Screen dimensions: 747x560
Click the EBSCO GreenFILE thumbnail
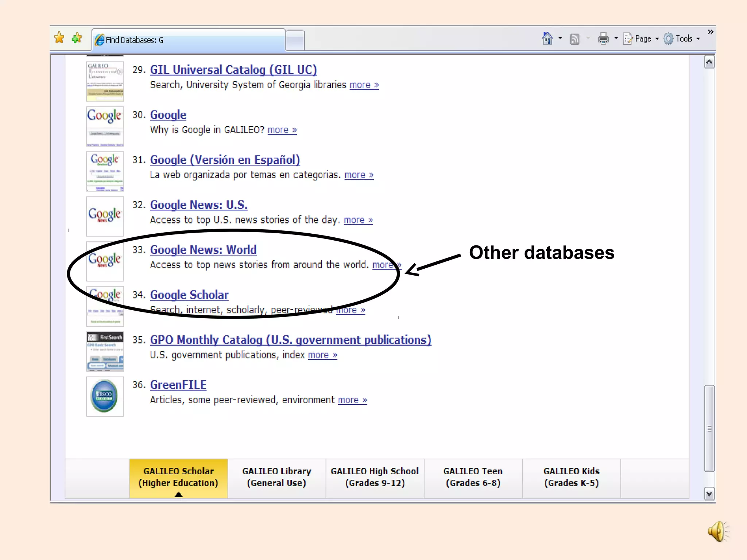(x=105, y=396)
